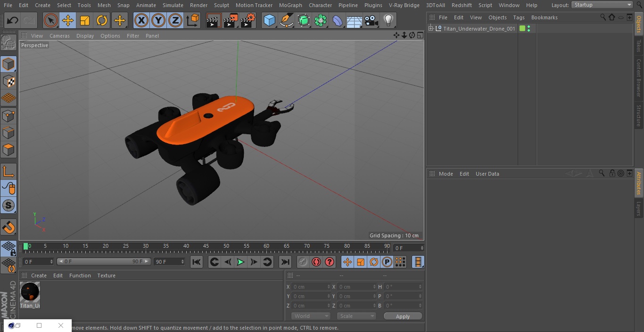Viewport: 644px width, 332px height.
Task: Open the Scale mode dropdown
Action: (356, 316)
